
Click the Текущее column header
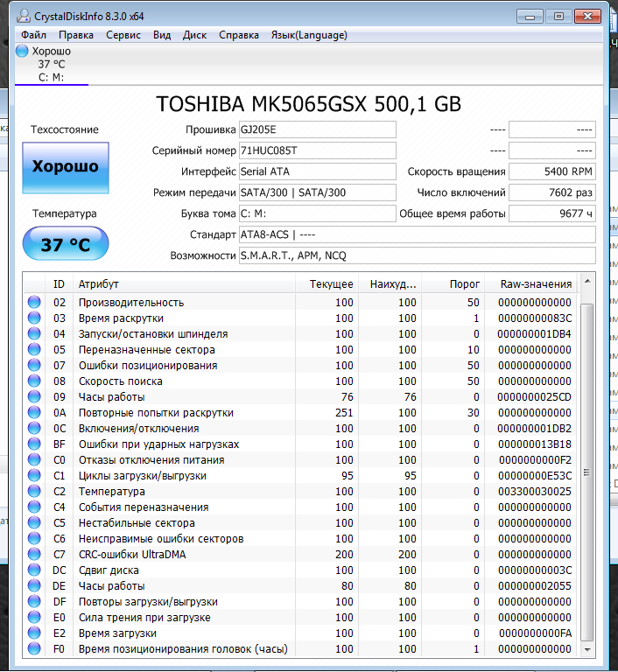327,284
